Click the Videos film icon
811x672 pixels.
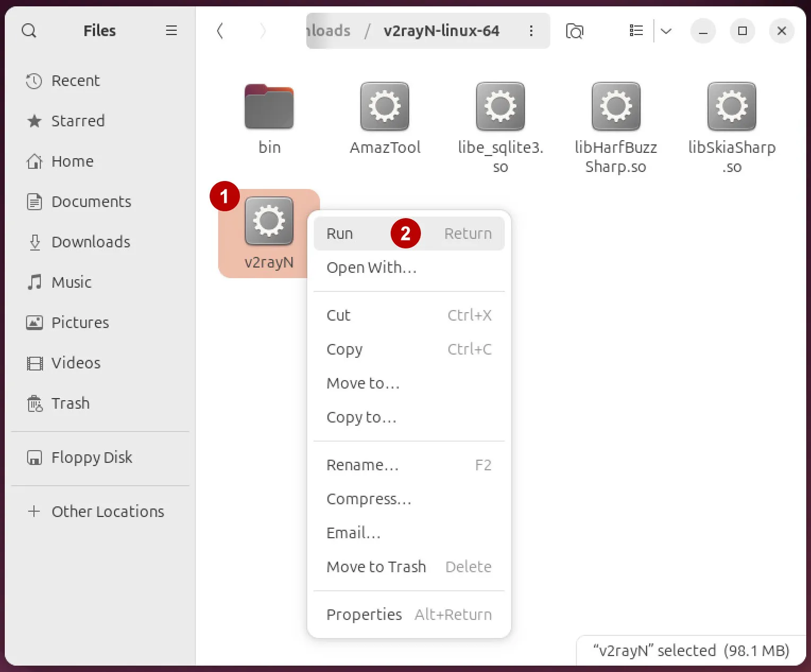[x=34, y=363]
